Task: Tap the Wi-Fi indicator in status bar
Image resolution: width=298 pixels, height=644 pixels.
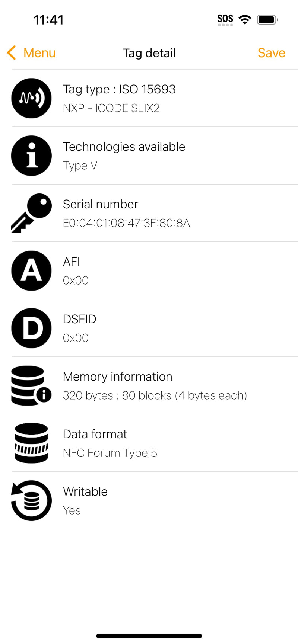Action: click(x=245, y=20)
